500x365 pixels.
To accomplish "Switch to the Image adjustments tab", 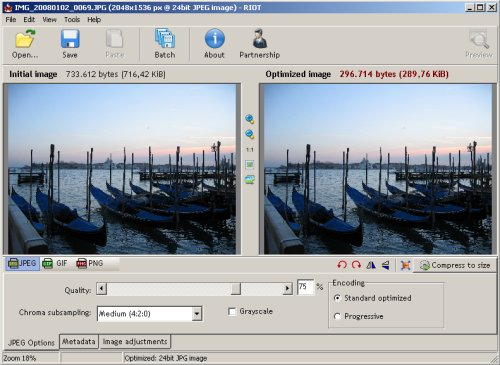I will point(135,341).
